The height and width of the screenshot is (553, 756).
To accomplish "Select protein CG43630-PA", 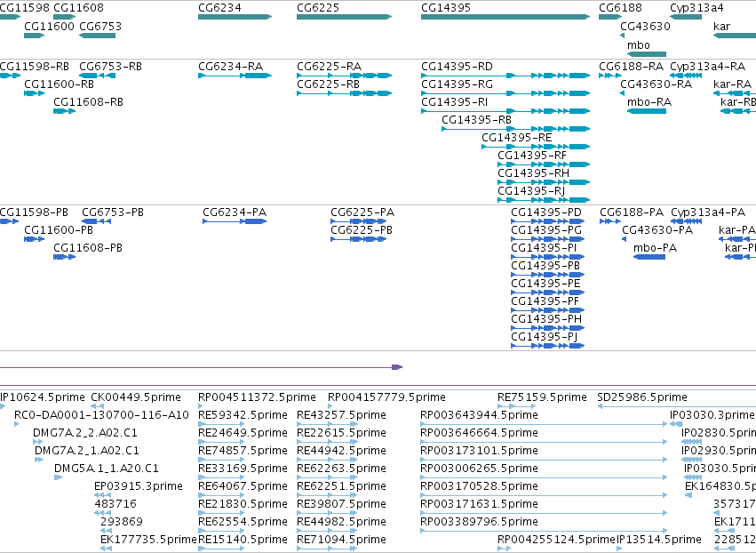I will point(625,239).
